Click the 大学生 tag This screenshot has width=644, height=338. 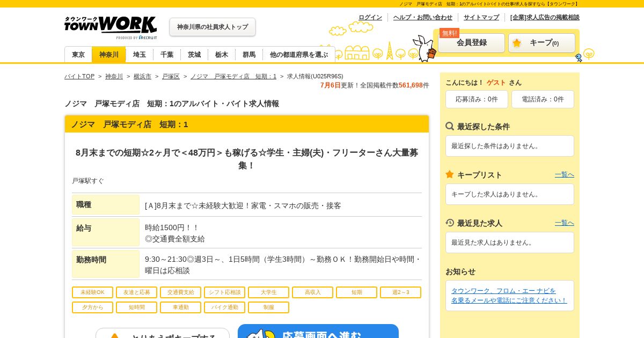pos(268,292)
